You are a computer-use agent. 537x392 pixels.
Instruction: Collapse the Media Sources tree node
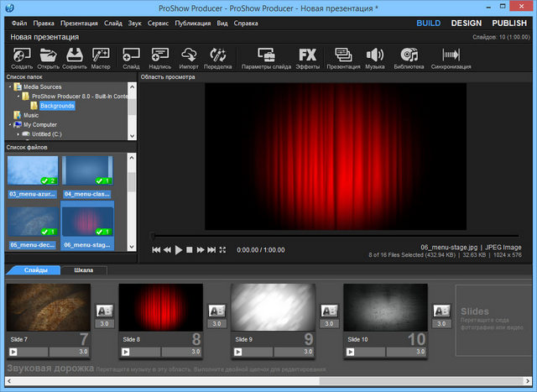click(9, 87)
